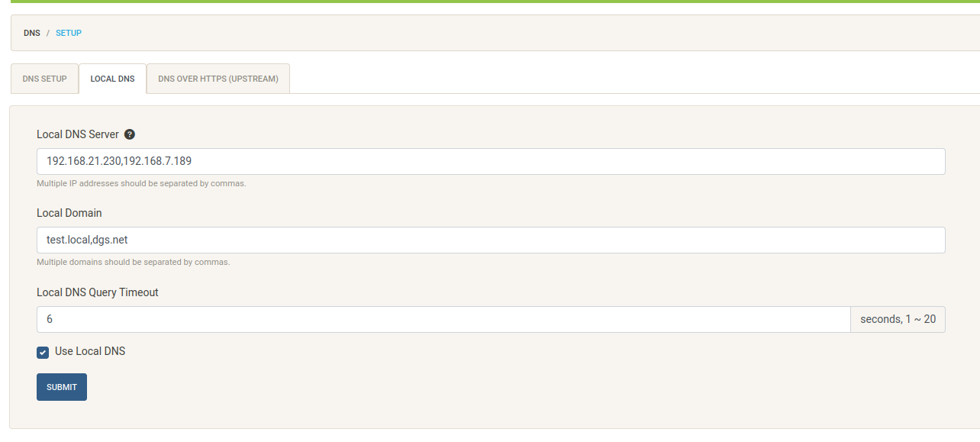Click the "Local DNS Server" field label
The image size is (980, 442).
(78, 134)
